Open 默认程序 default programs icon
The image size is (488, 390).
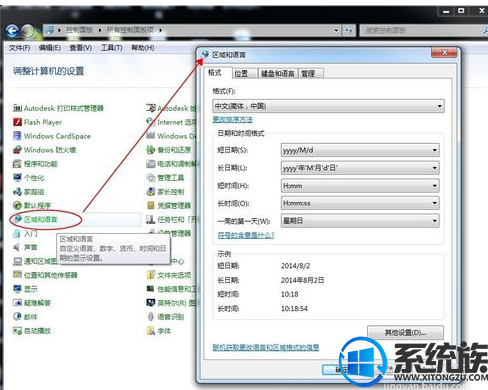pos(17,205)
